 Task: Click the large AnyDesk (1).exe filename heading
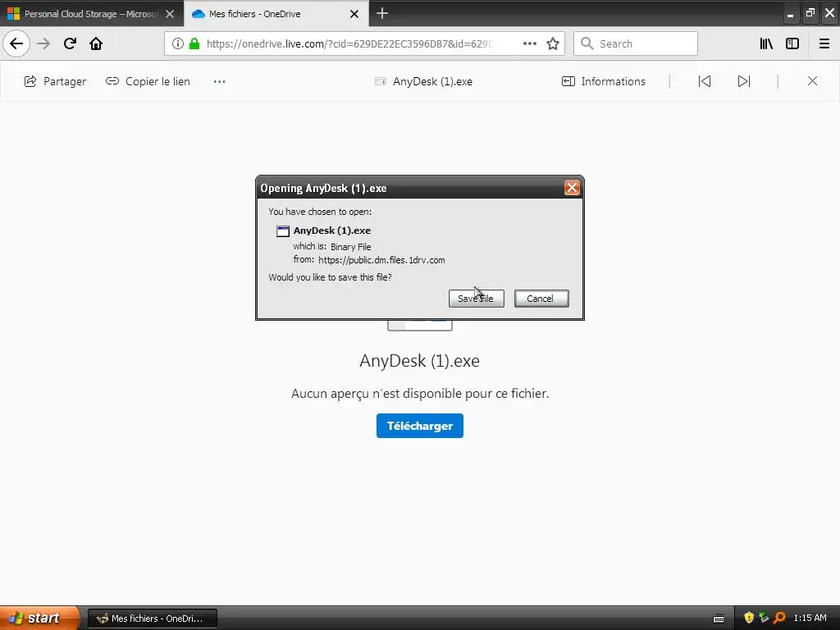click(x=419, y=361)
